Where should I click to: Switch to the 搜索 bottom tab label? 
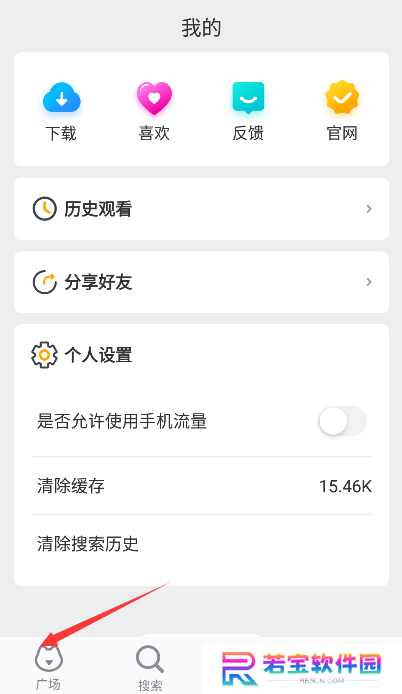150,686
